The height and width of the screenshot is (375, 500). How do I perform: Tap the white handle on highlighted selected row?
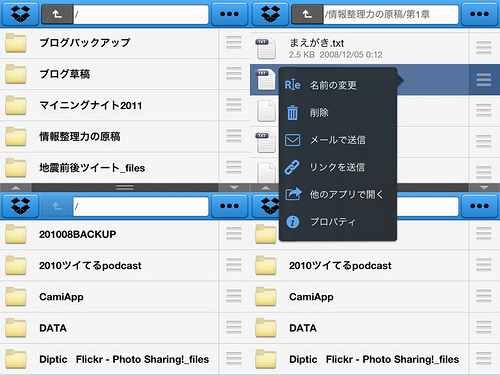point(484,80)
